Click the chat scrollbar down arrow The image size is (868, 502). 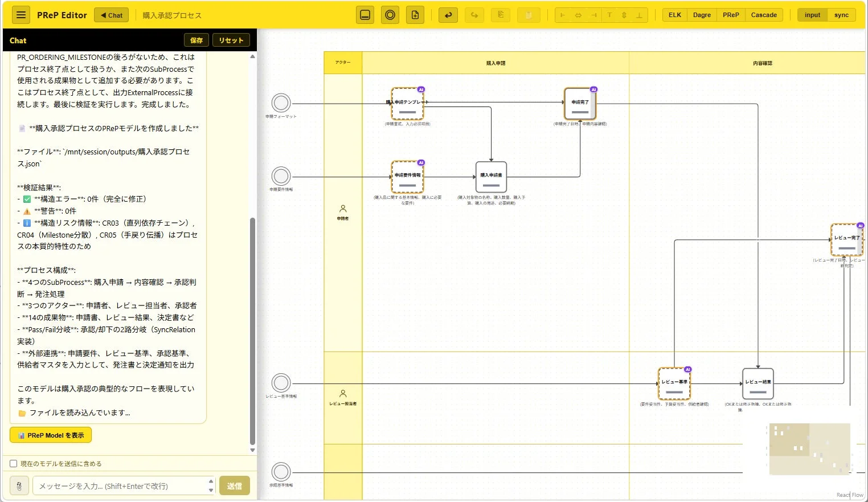[x=253, y=450]
